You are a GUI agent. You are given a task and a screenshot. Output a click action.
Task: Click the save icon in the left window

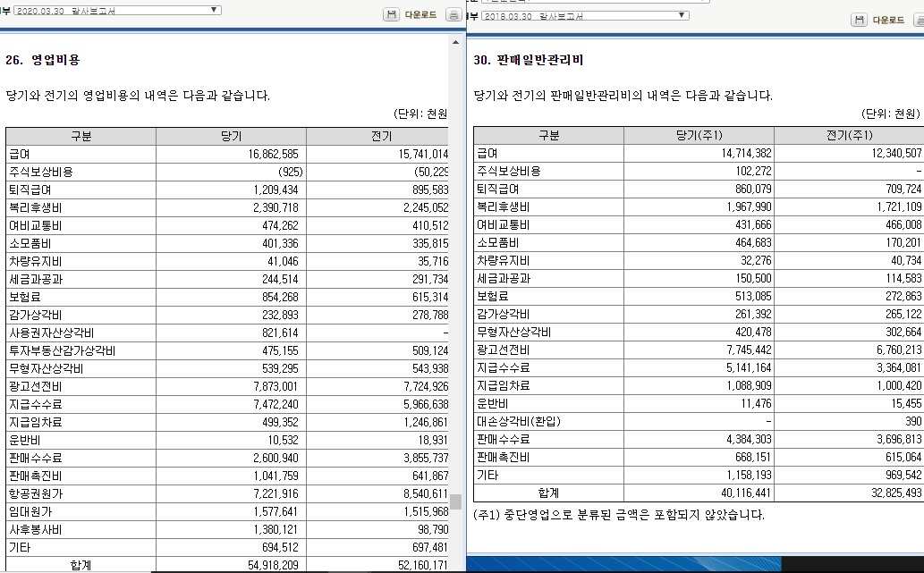391,14
